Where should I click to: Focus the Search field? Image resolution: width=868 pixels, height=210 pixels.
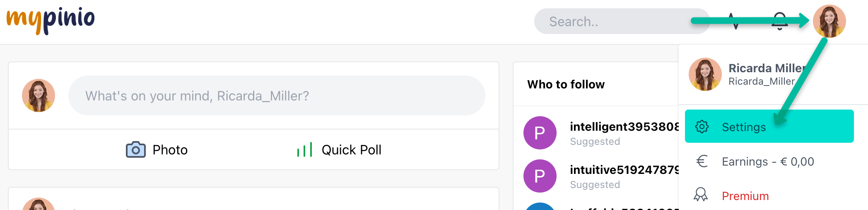(622, 21)
